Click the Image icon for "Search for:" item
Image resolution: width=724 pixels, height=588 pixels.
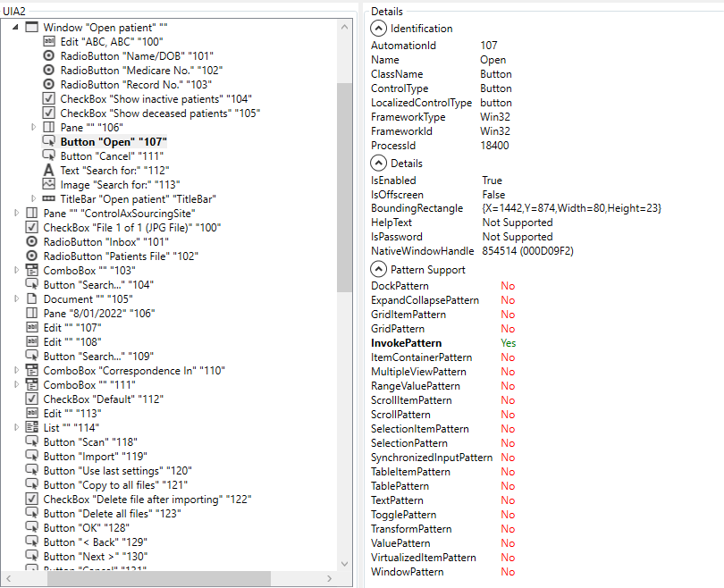49,184
